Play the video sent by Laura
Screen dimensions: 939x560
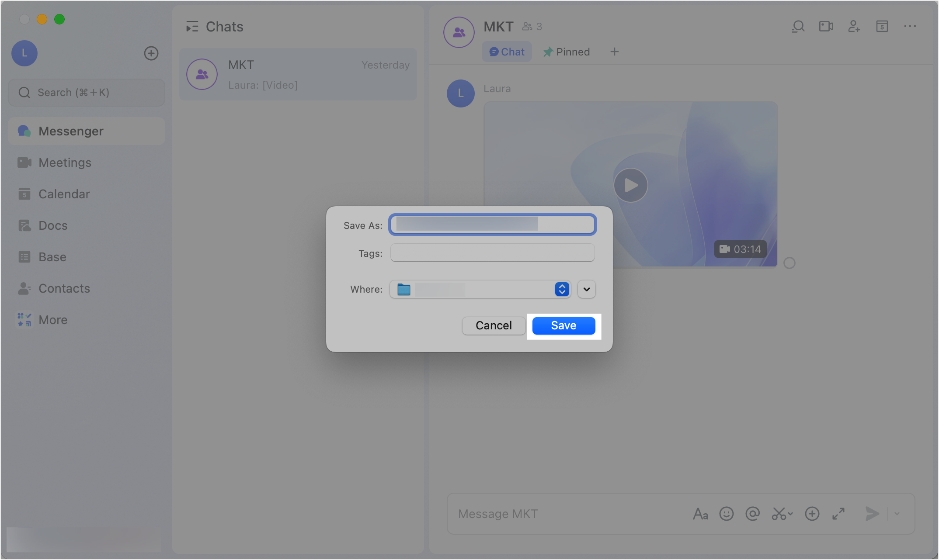[x=630, y=185]
